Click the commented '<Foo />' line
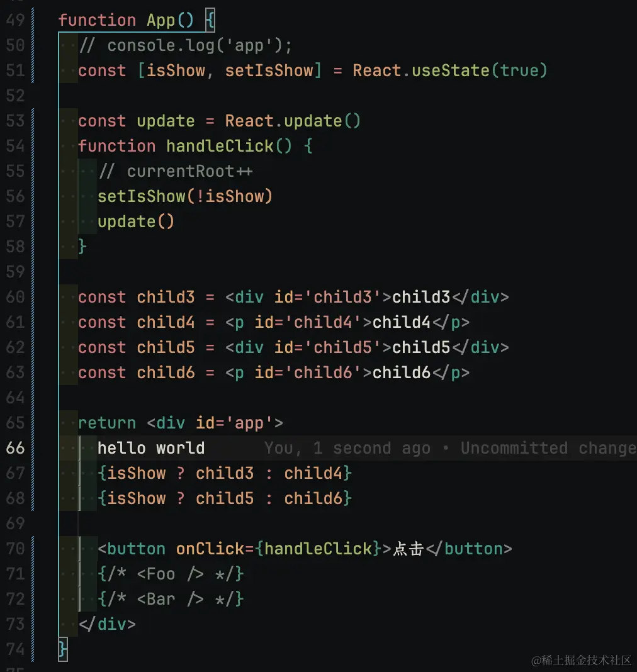The height and width of the screenshot is (672, 637). pos(171,574)
